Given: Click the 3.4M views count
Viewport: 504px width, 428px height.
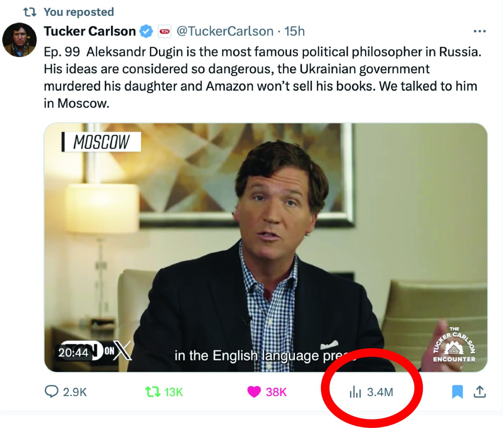Looking at the screenshot, I should (x=380, y=392).
